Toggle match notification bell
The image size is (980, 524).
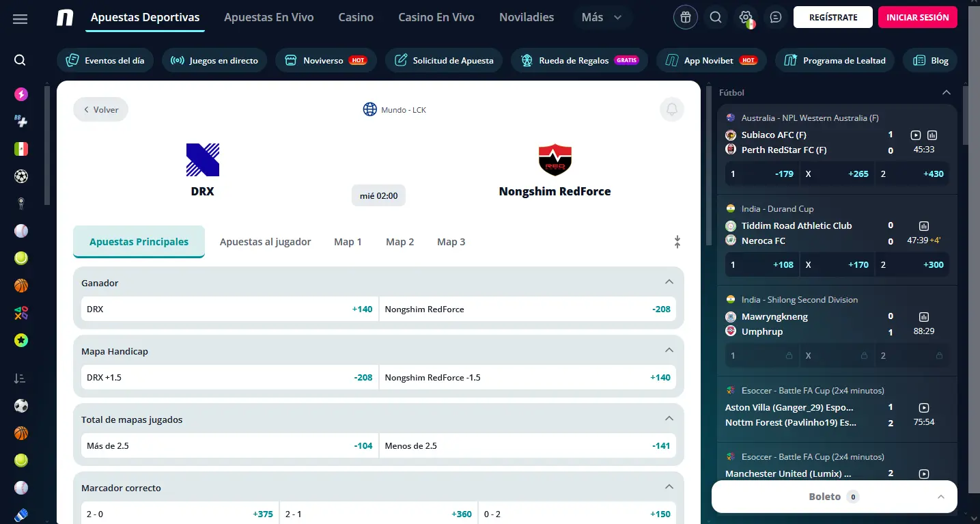(x=672, y=109)
